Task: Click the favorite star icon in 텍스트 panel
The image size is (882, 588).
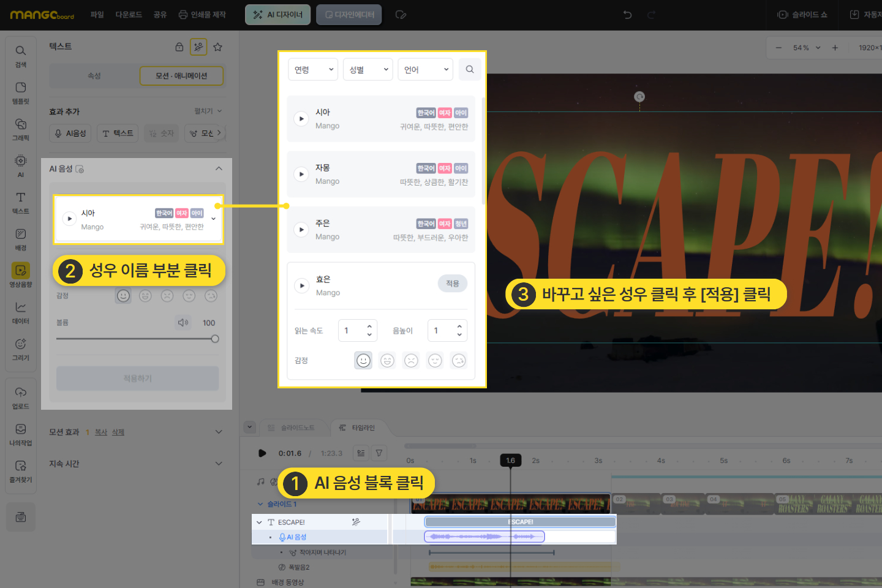Action: (x=217, y=47)
